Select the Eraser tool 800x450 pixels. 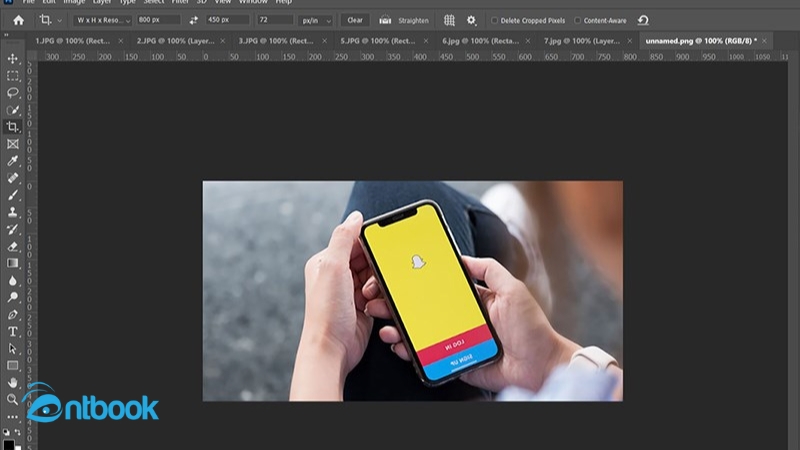(13, 246)
